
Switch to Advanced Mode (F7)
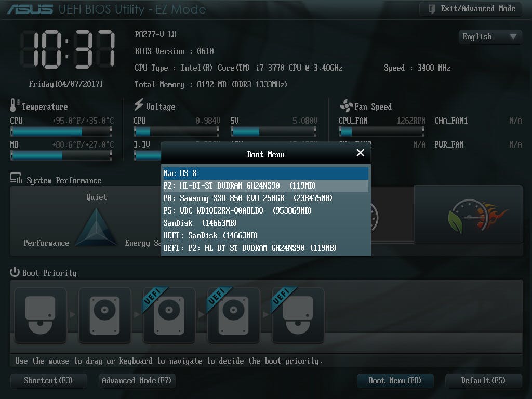coord(137,381)
